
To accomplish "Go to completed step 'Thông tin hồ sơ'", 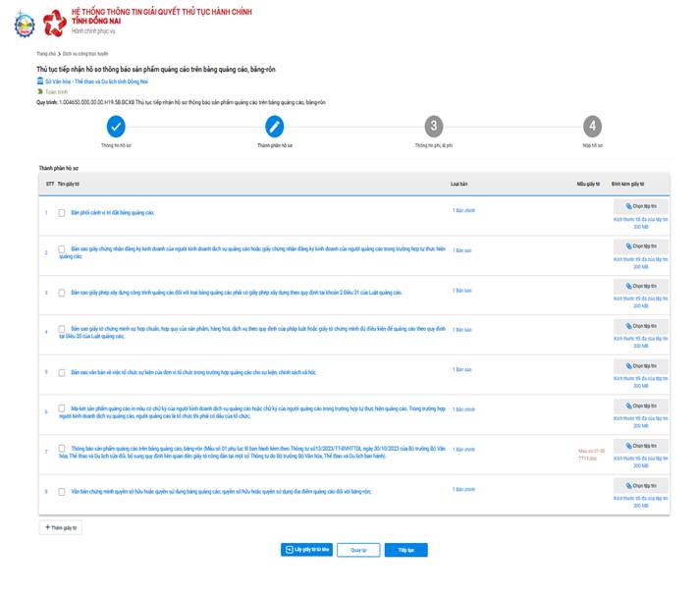I will pyautogui.click(x=116, y=127).
